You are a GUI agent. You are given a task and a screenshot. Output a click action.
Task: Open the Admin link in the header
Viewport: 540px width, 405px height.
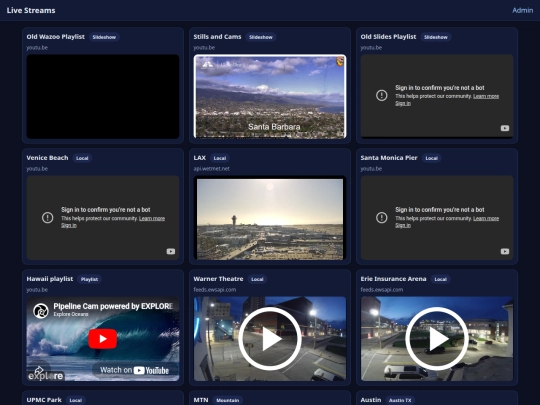click(522, 10)
